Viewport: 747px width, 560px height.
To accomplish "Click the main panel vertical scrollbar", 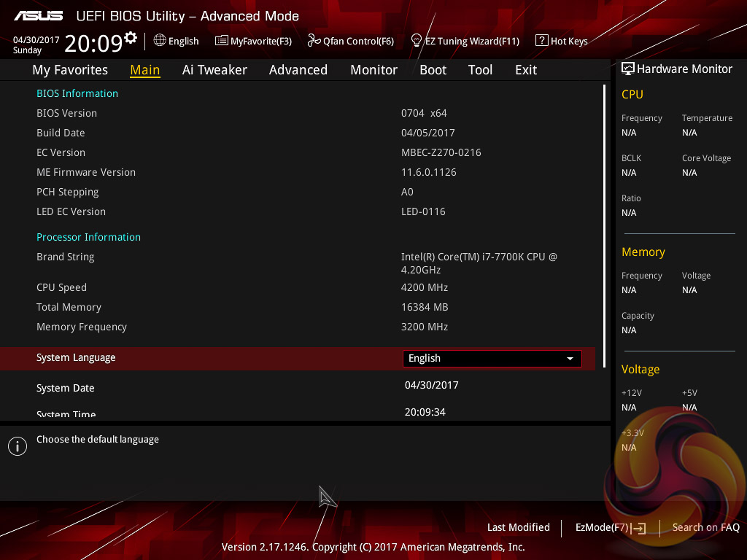I will pyautogui.click(x=604, y=226).
